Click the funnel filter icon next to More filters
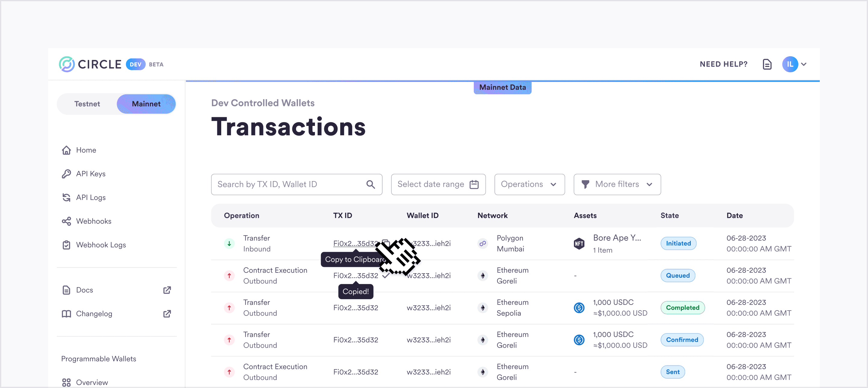This screenshot has width=868, height=388. tap(585, 184)
